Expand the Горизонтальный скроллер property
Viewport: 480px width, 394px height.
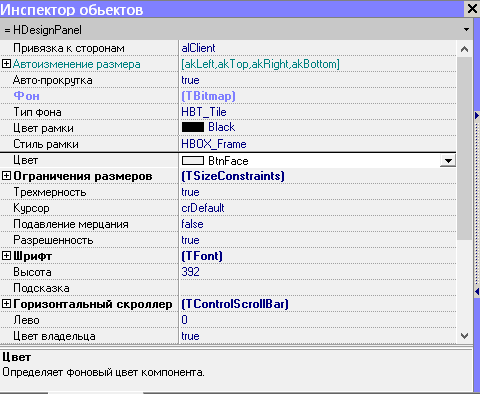tap(6, 304)
